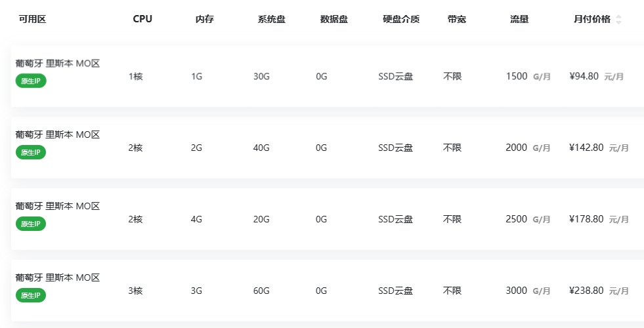
Task: Pick the ¥238.80 monthly price
Action: (586, 291)
